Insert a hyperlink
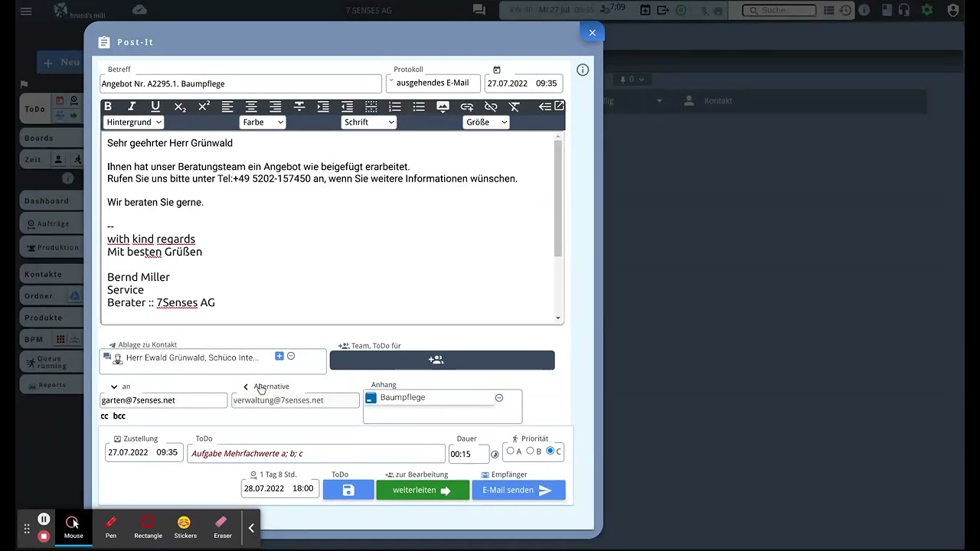The image size is (980, 551). pos(467,106)
